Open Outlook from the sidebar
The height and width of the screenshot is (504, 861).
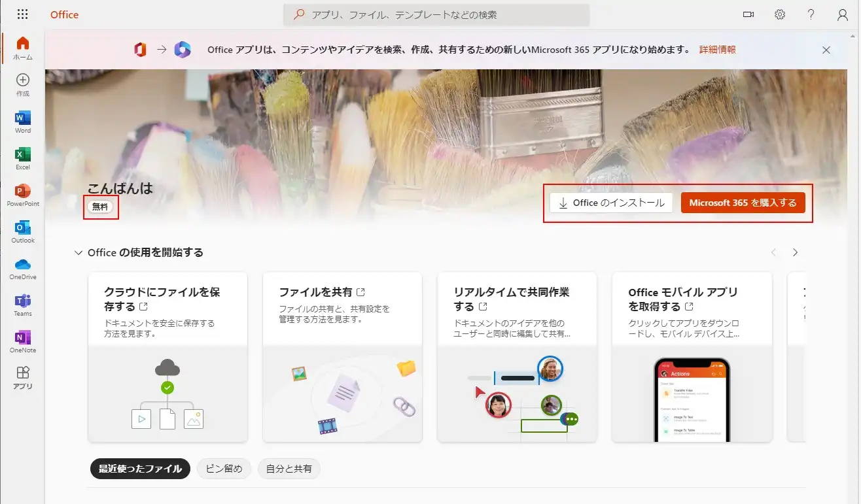pos(23,231)
